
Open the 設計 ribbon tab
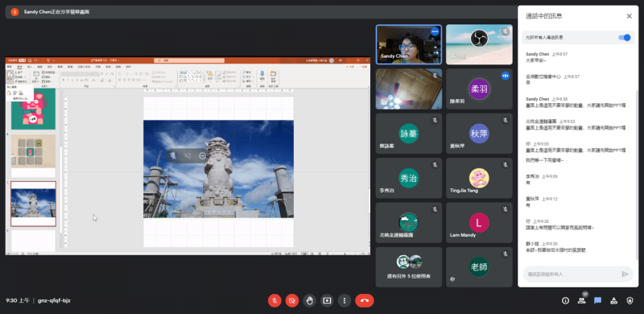point(50,67)
